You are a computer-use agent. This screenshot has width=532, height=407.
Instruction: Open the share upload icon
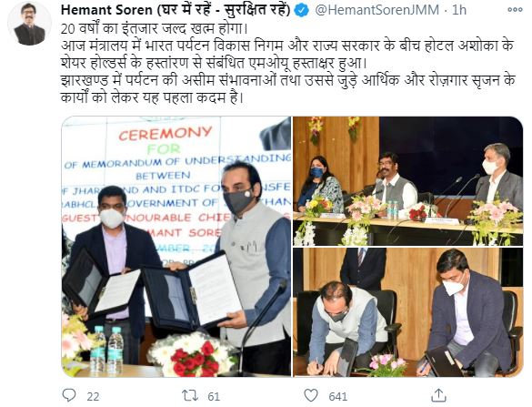click(x=438, y=395)
